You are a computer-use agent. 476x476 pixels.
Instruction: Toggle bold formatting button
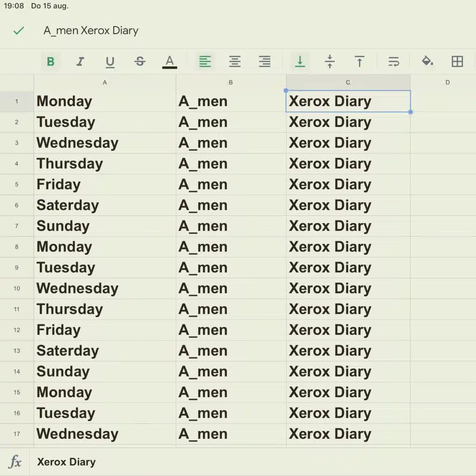(x=51, y=62)
